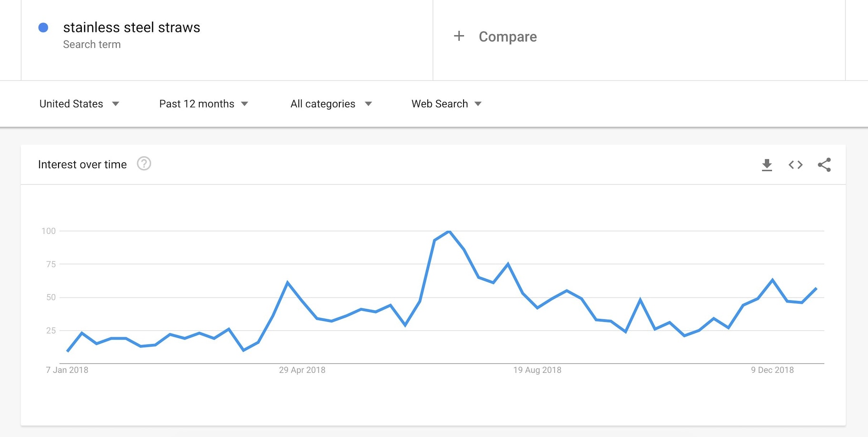Click the Compare text label
This screenshot has width=868, height=437.
[x=507, y=37]
